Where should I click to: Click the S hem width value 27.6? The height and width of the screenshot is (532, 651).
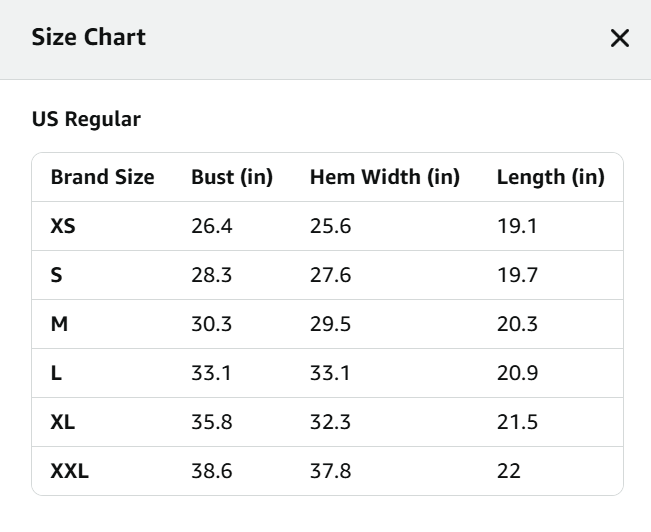(x=330, y=275)
